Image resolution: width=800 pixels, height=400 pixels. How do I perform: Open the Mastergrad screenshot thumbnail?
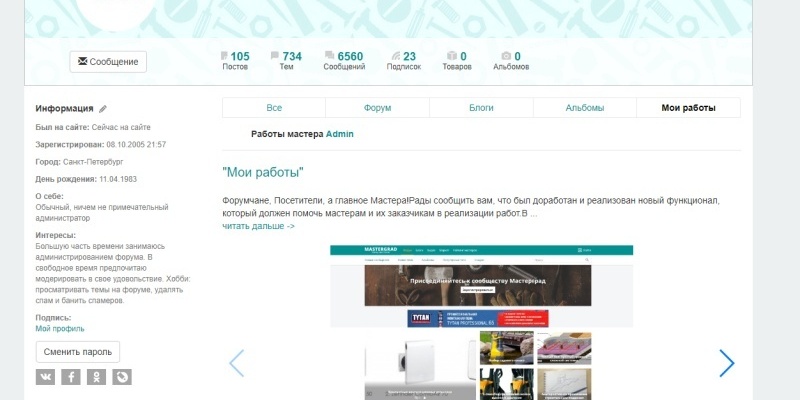click(482, 322)
